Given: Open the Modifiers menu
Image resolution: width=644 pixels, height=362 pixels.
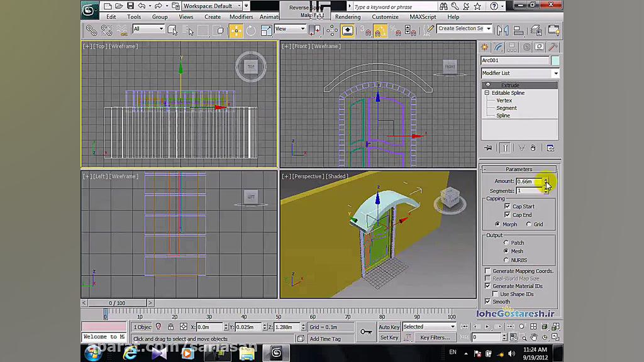Looking at the screenshot, I should click(241, 17).
